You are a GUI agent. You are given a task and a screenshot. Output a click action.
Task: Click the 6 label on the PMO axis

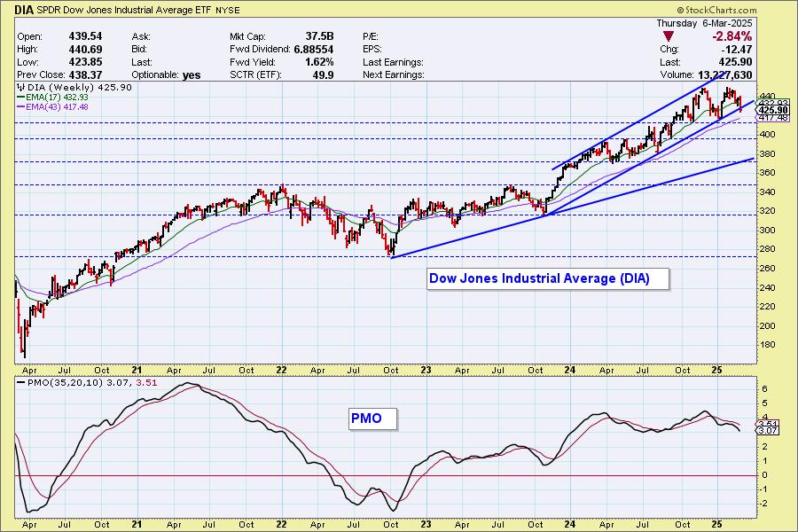[x=765, y=389]
